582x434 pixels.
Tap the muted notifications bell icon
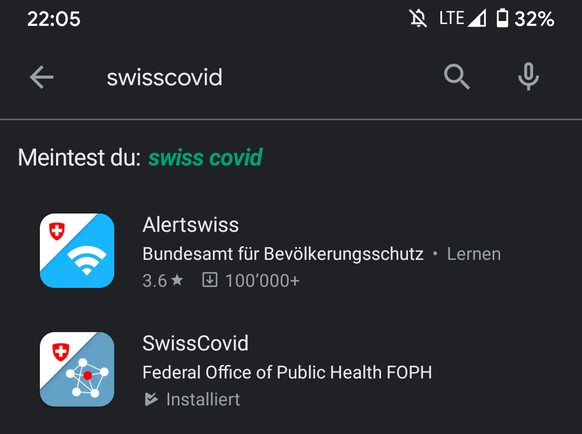click(418, 18)
